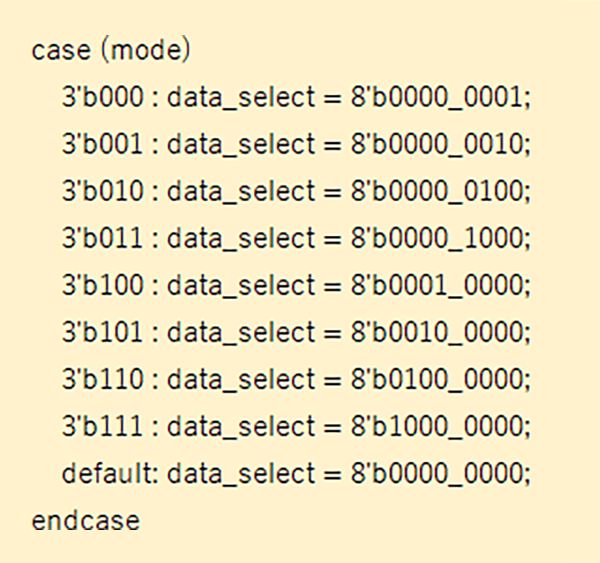Click the 3'b101 case label
The height and width of the screenshot is (563, 600).
coord(103,331)
